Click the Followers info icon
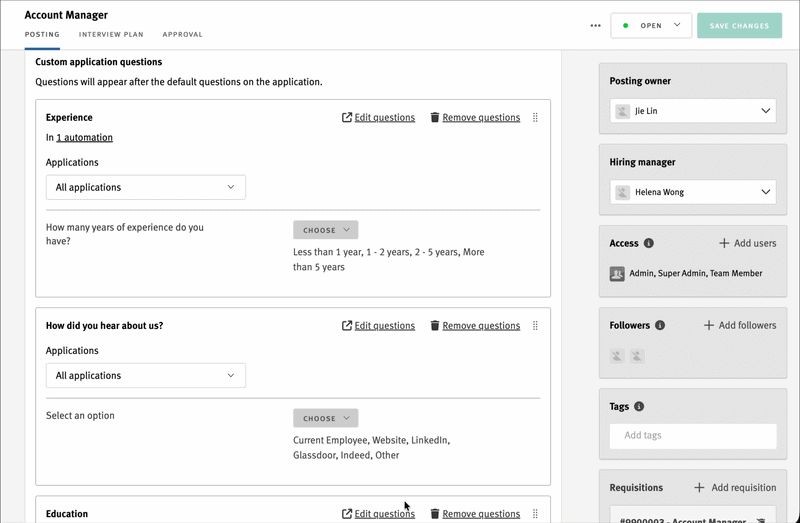The image size is (800, 523). click(x=659, y=325)
